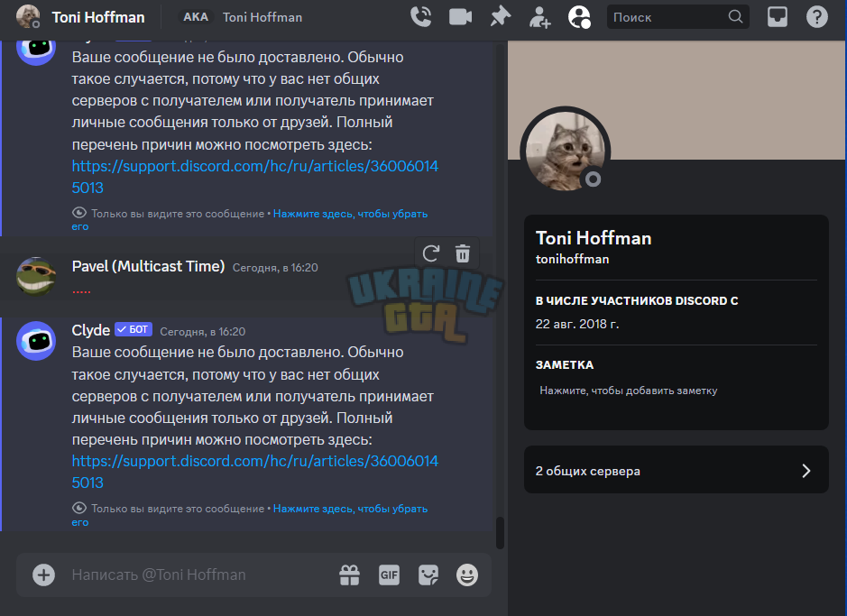The height and width of the screenshot is (616, 847).
Task: Open the lower support.discord.com link
Action: pos(255,472)
